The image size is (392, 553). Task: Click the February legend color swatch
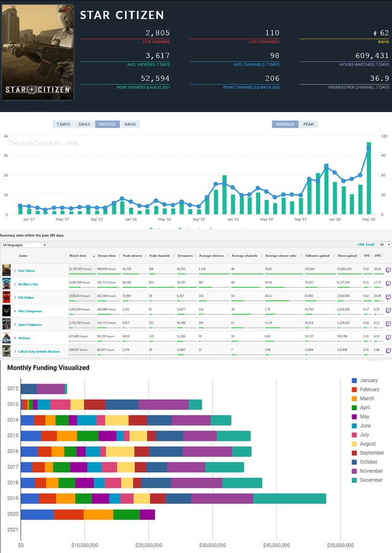coord(354,389)
